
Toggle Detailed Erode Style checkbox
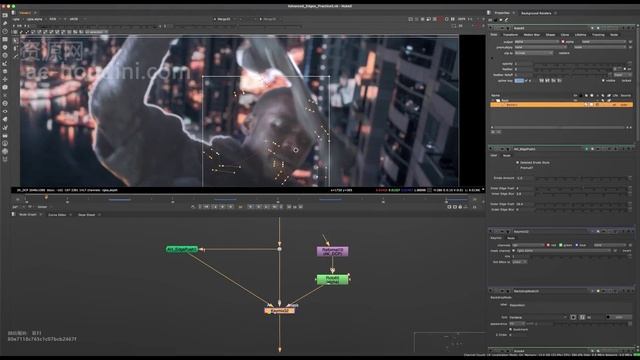[518, 162]
